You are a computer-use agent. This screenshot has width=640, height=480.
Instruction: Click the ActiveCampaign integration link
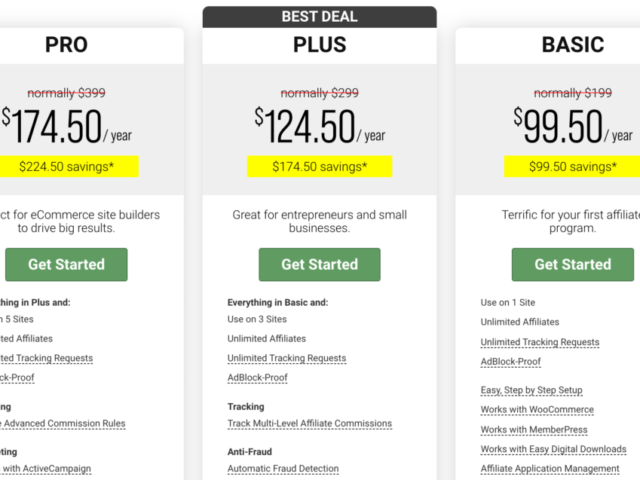tap(50, 469)
